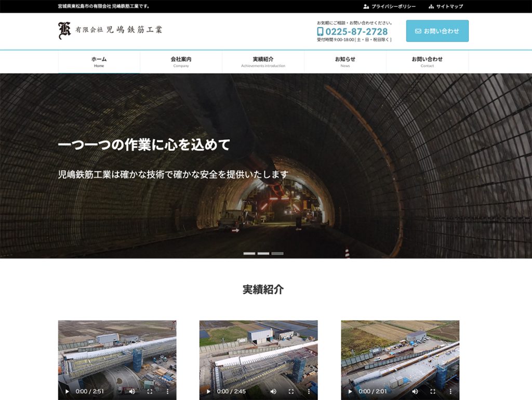Mute the second video (2:45)
Screen dimensions: 532x400
(273, 391)
